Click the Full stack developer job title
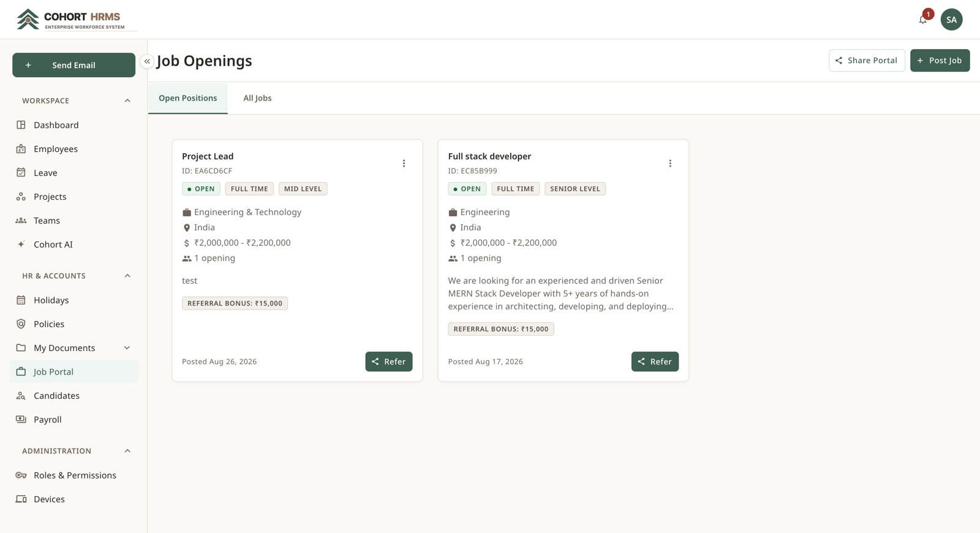The height and width of the screenshot is (533, 980). (x=489, y=156)
